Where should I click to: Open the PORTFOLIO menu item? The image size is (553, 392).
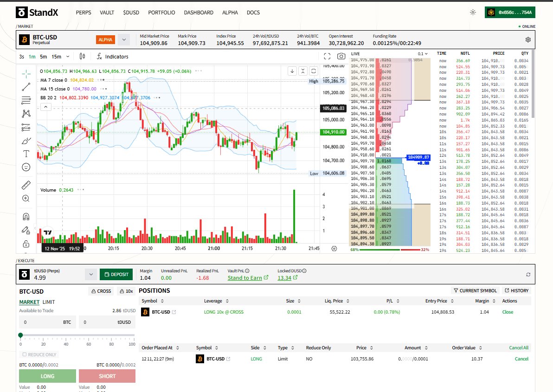[161, 13]
